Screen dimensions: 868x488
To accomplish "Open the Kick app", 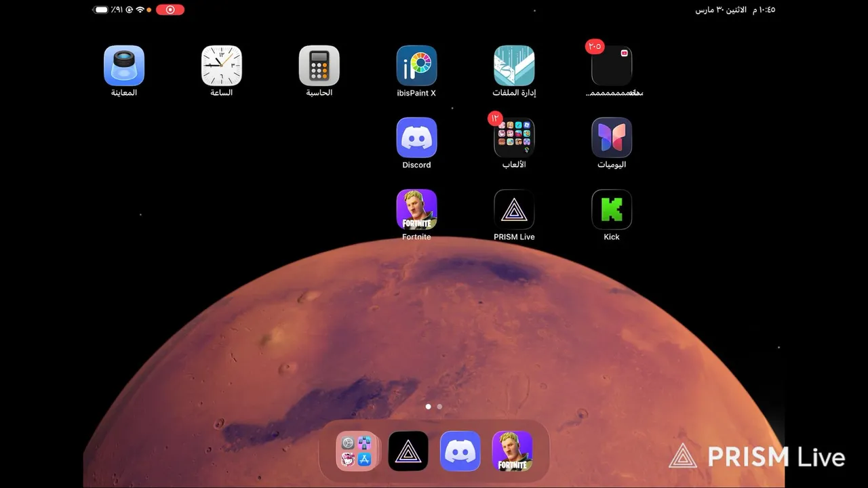I will [x=612, y=209].
